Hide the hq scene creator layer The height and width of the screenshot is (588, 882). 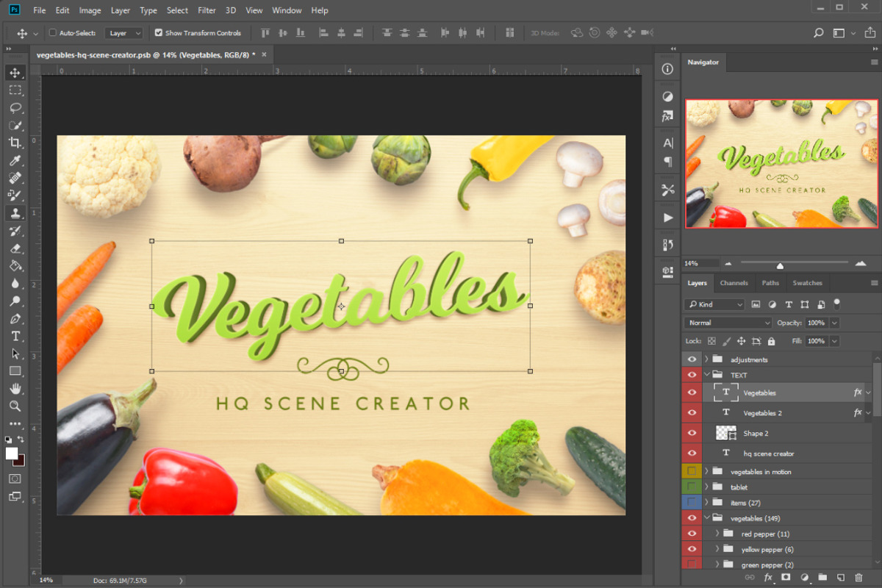tap(692, 453)
